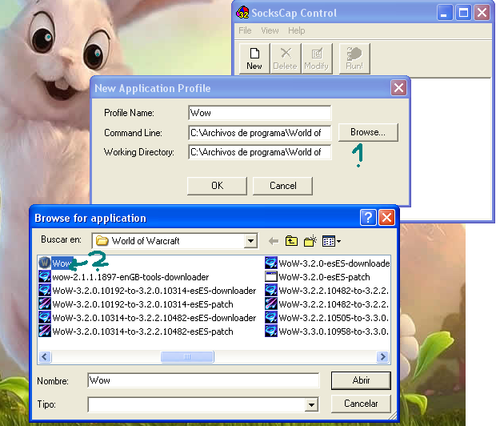The height and width of the screenshot is (426, 504).
Task: Click the Browse... button next to Command Line
Action: 368,132
